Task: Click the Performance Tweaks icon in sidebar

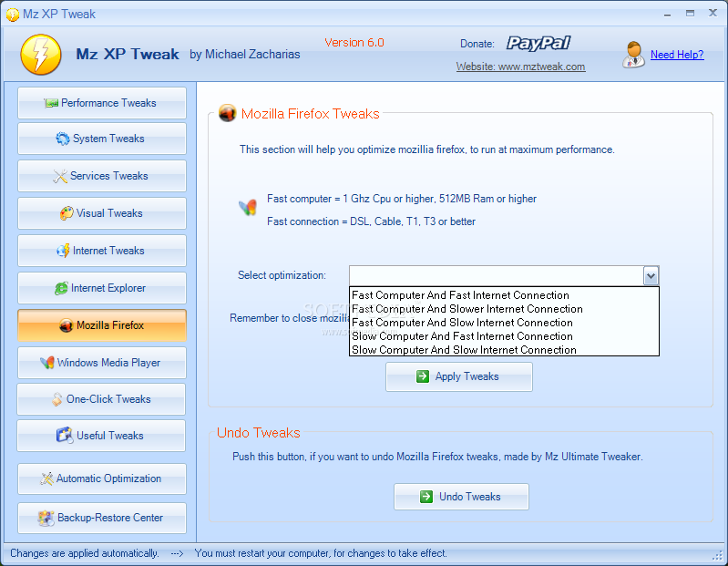Action: (51, 103)
